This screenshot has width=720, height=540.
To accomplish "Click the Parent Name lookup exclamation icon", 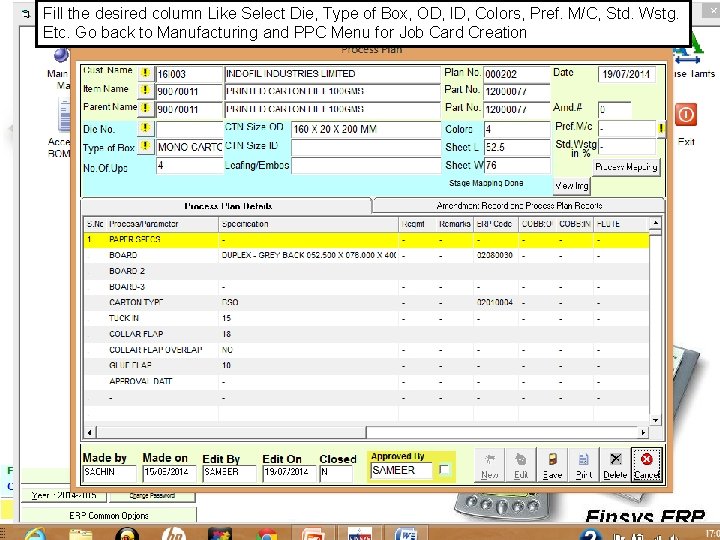I will (x=145, y=108).
